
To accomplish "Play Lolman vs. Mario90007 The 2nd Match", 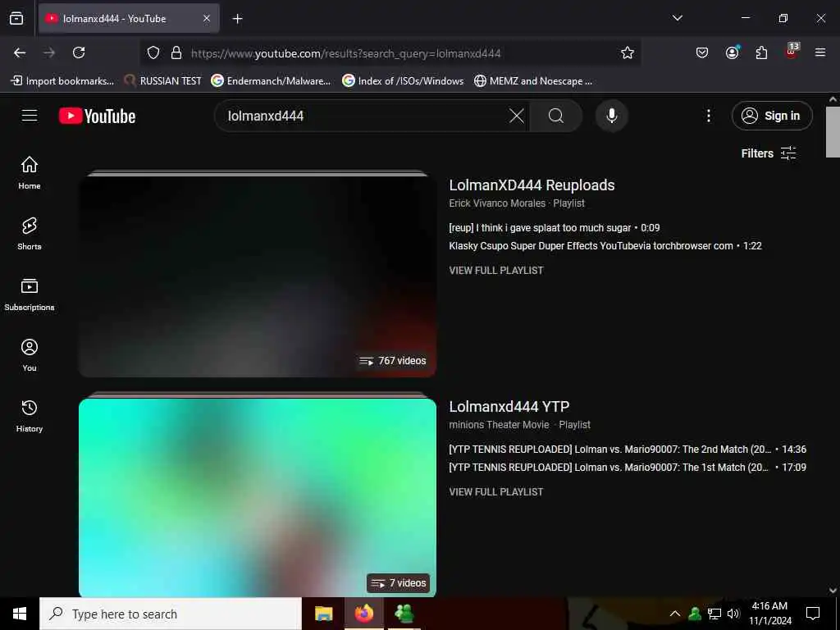I will 628,450.
